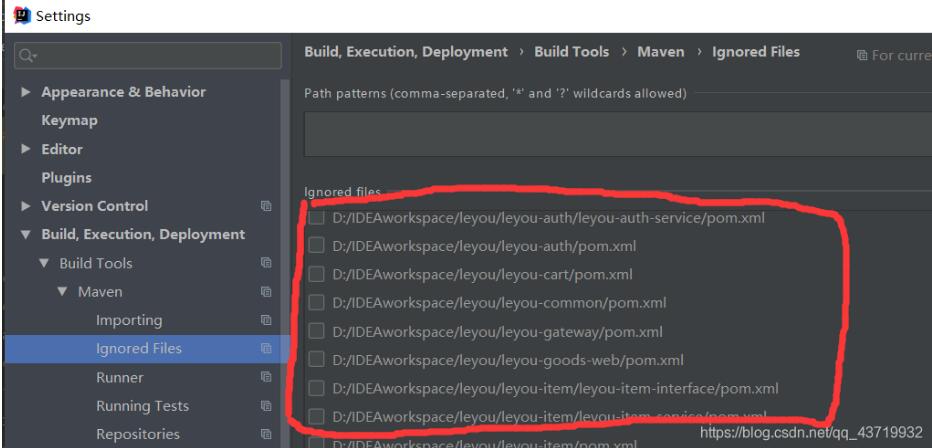Click 'Maven' in the breadcrumb
The width and height of the screenshot is (932, 448).
point(661,52)
